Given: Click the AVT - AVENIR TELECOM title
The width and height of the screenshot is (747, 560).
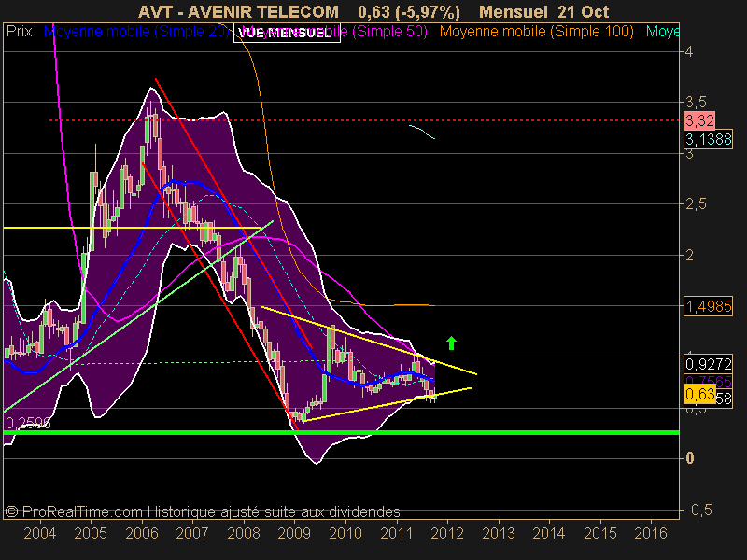Looking at the screenshot, I should (x=239, y=11).
